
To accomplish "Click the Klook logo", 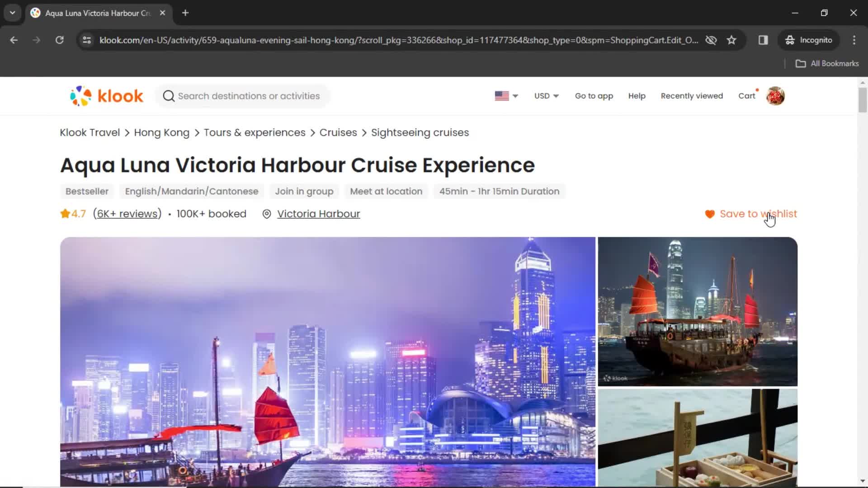I will 107,96.
